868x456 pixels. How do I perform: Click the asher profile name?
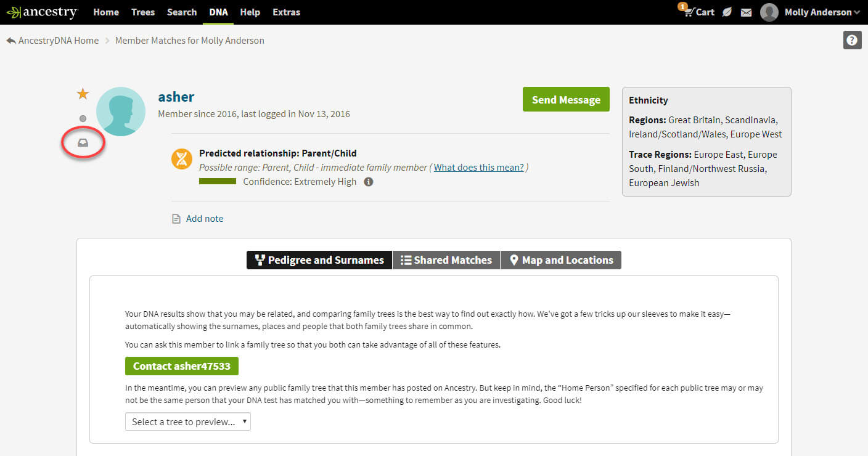[x=176, y=97]
